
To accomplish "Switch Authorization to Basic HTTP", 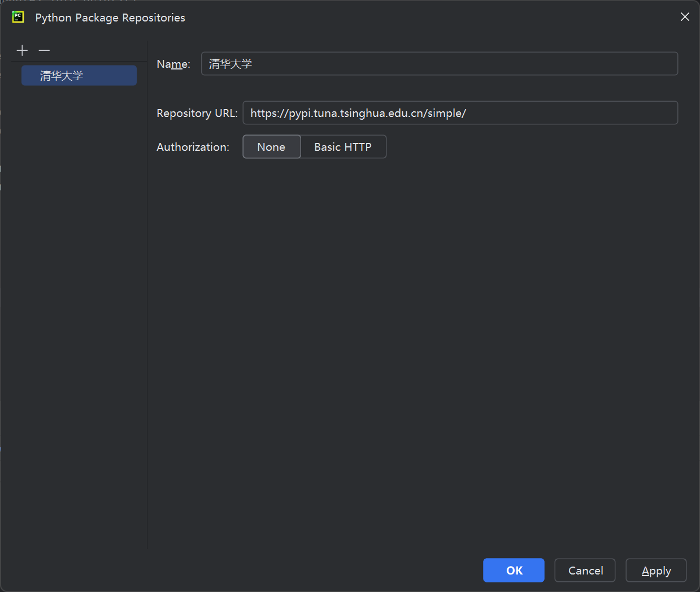I will coord(343,147).
